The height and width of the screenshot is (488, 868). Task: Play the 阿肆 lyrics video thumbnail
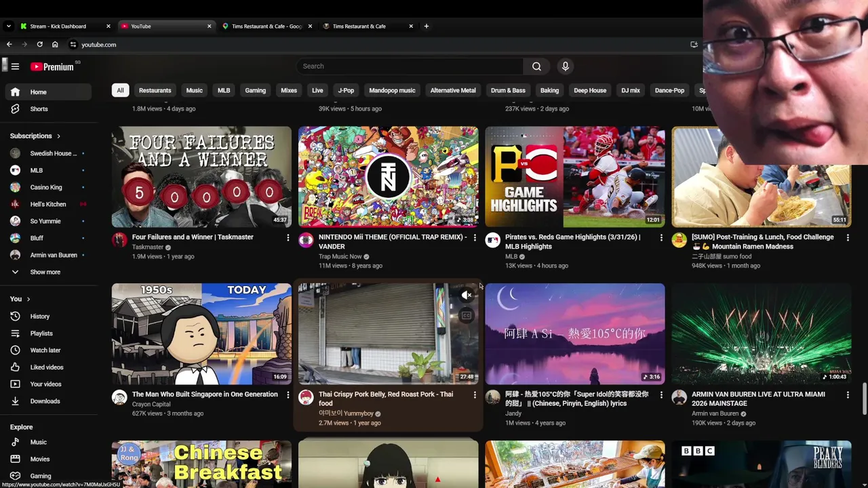(x=575, y=334)
